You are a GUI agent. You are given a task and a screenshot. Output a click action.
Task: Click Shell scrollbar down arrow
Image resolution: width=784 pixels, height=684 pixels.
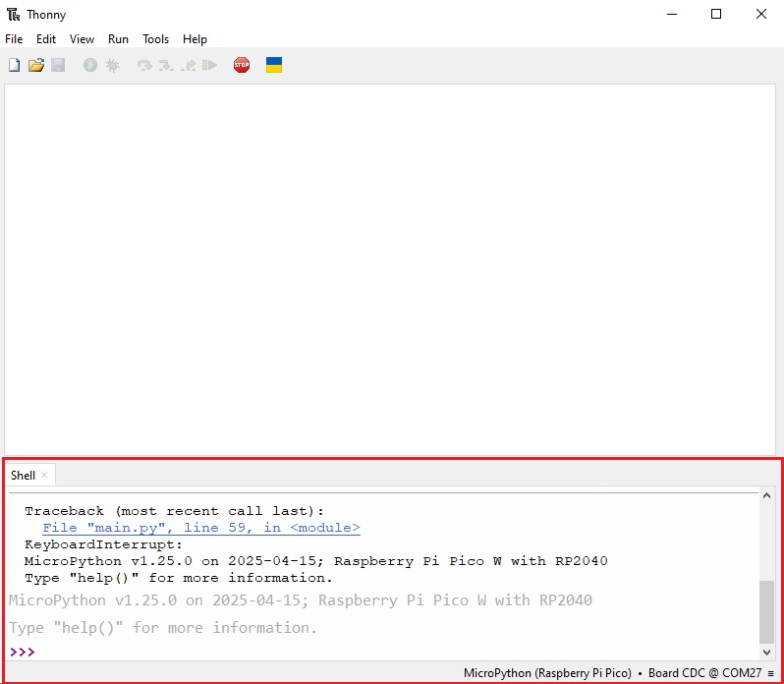point(766,652)
